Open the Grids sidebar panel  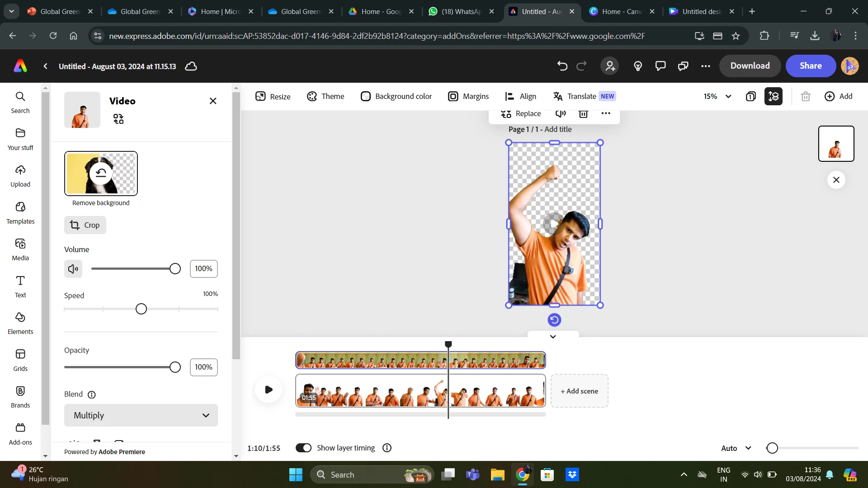[x=20, y=360]
